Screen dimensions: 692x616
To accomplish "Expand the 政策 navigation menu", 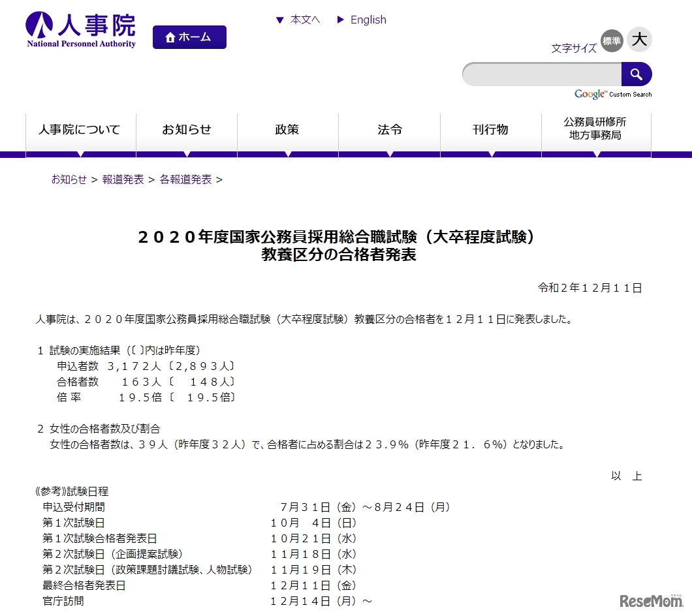I will (287, 130).
